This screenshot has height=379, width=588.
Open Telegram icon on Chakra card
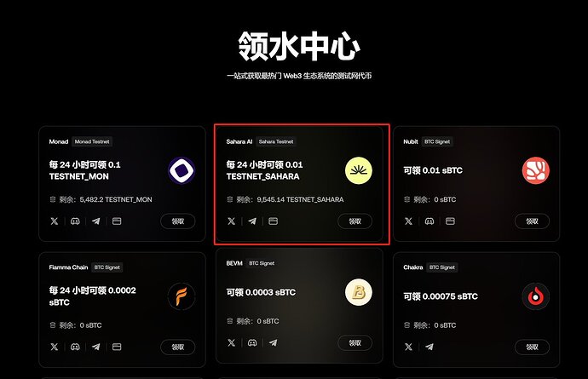click(429, 347)
